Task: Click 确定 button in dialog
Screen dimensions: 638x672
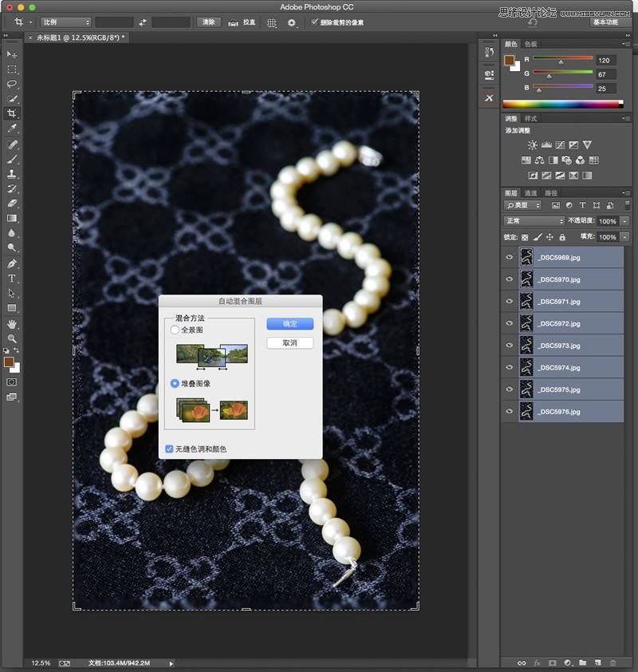Action: click(x=289, y=324)
